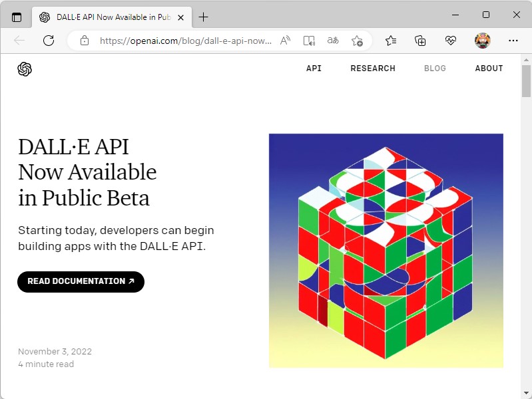The width and height of the screenshot is (532, 399).
Task: Maximize the browser window
Action: [486, 15]
